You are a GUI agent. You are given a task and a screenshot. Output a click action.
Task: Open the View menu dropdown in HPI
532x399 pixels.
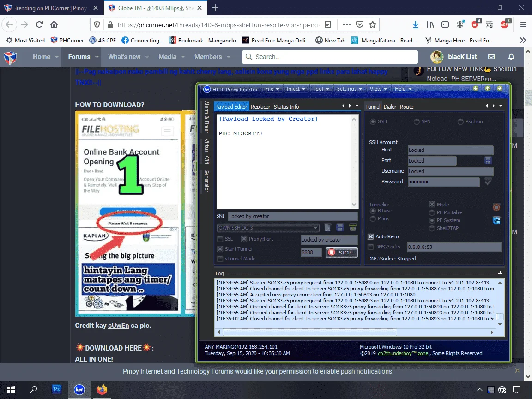(x=378, y=89)
